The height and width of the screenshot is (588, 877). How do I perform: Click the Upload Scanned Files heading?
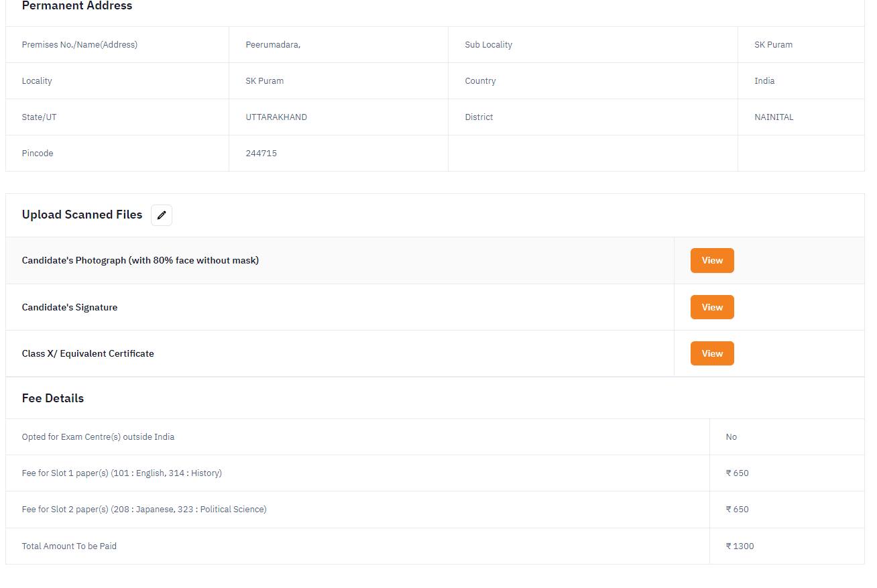click(x=82, y=215)
